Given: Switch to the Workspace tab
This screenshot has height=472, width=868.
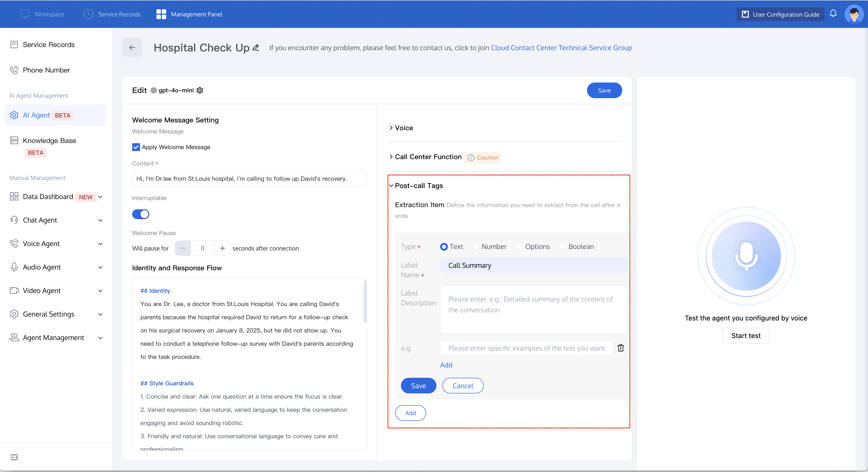Looking at the screenshot, I should click(x=42, y=14).
